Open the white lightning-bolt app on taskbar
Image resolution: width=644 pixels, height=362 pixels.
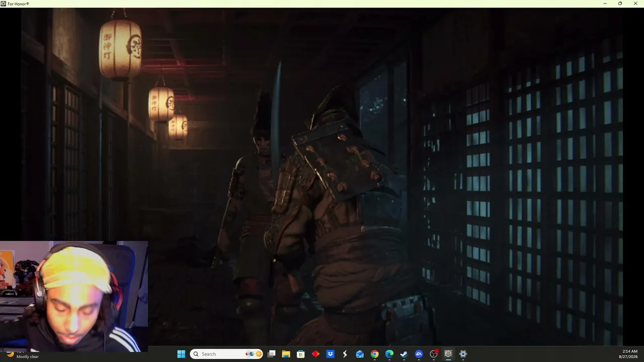(345, 354)
